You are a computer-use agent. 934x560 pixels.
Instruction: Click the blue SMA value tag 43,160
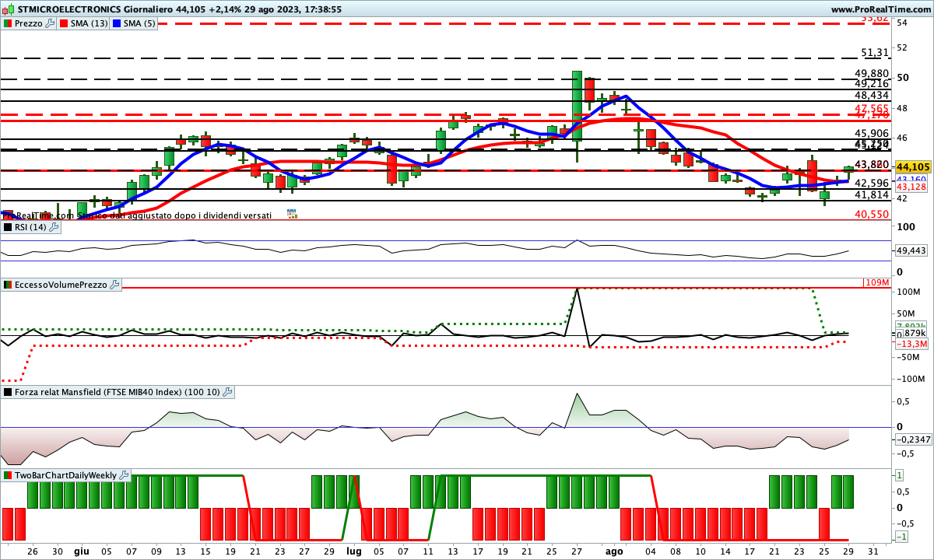[x=911, y=179]
